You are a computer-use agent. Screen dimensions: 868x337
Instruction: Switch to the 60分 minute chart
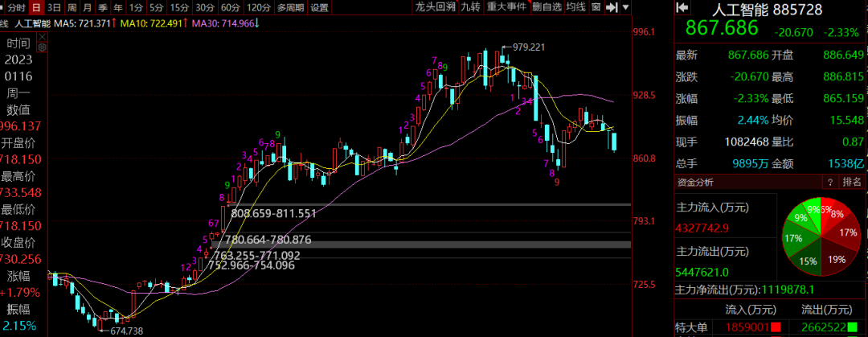coord(231,7)
